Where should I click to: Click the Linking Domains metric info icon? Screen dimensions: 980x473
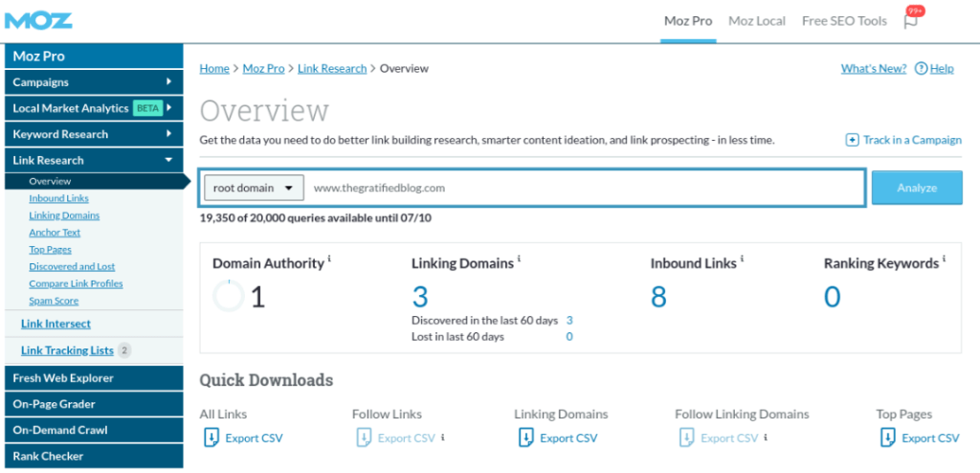click(519, 259)
